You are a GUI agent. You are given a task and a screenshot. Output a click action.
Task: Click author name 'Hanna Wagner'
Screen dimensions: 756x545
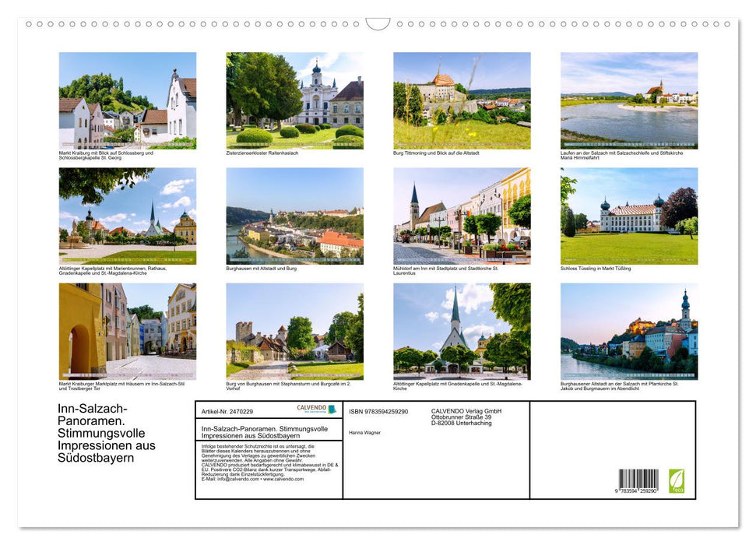364,433
